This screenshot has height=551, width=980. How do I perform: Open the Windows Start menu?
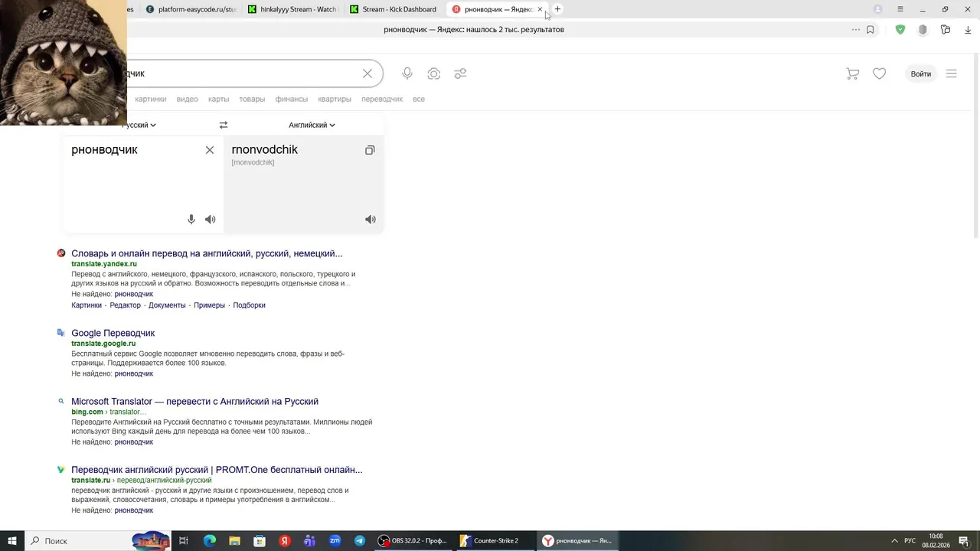point(12,541)
